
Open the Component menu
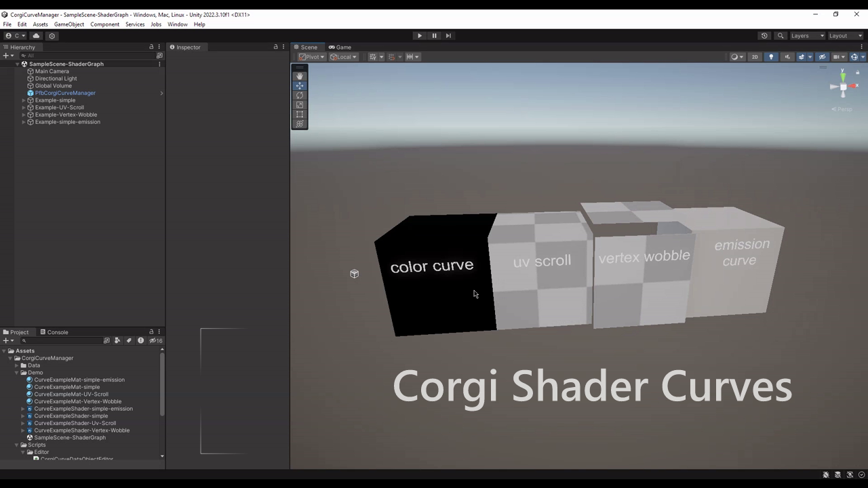pos(104,24)
